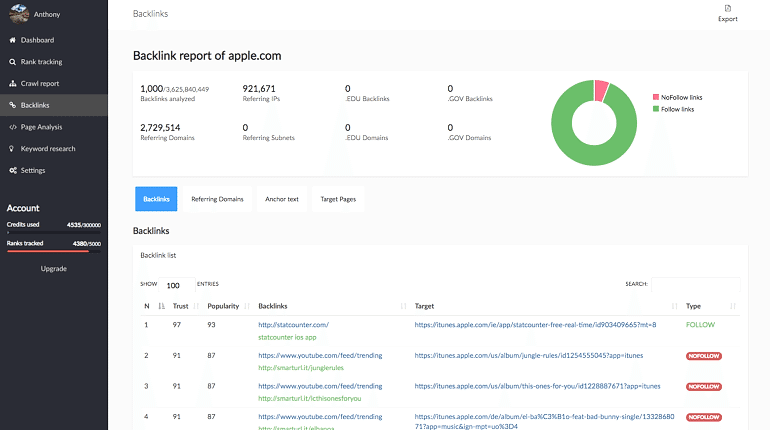This screenshot has width=770, height=430.
Task: Click the Rank tracking icon in sidebar
Action: 12,62
